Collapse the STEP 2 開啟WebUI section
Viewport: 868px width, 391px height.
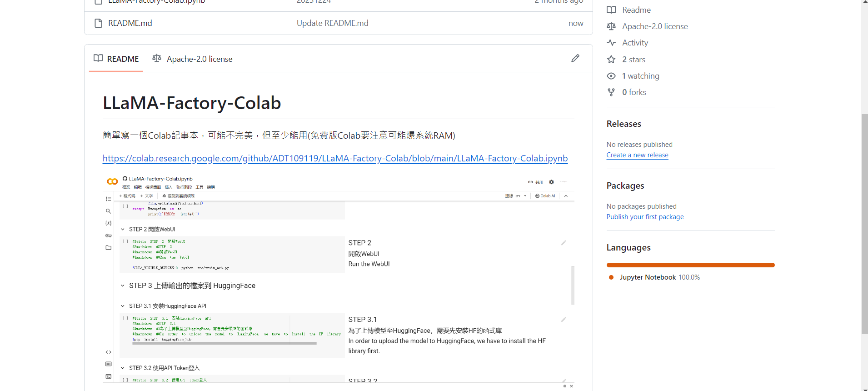[x=123, y=230]
